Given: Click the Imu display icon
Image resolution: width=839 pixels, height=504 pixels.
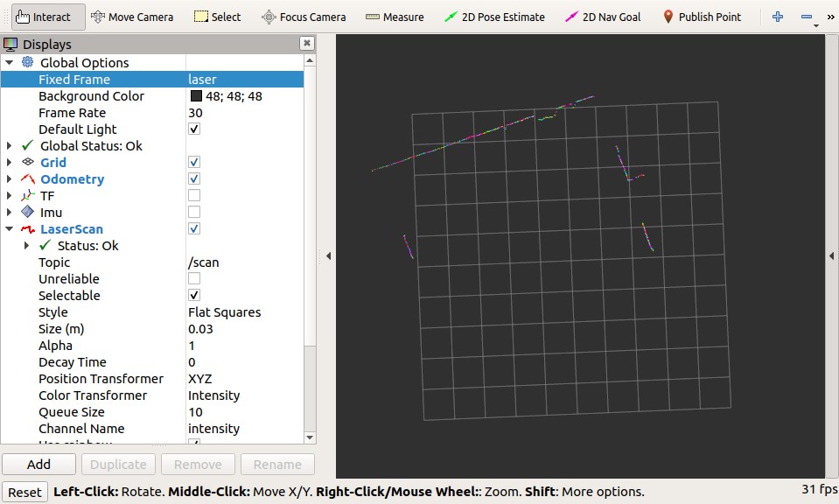Looking at the screenshot, I should (x=28, y=212).
